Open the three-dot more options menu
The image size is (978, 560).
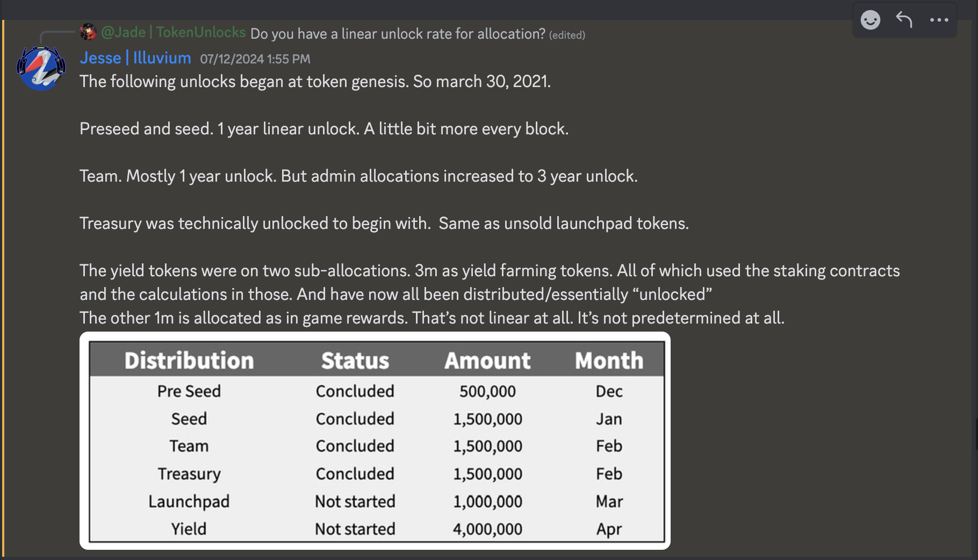(939, 20)
